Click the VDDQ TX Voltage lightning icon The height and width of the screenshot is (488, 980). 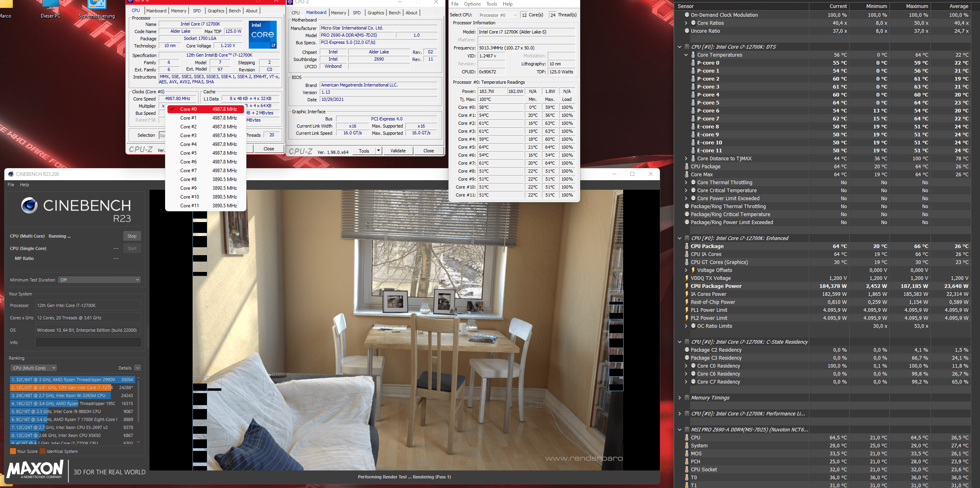click(x=687, y=278)
